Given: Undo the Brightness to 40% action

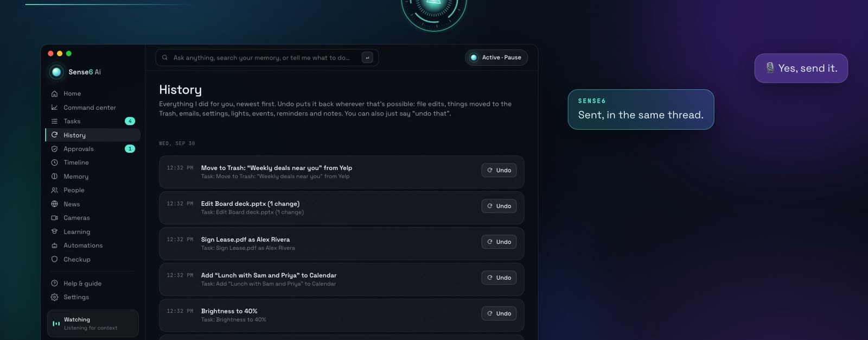Looking at the screenshot, I should coord(499,314).
